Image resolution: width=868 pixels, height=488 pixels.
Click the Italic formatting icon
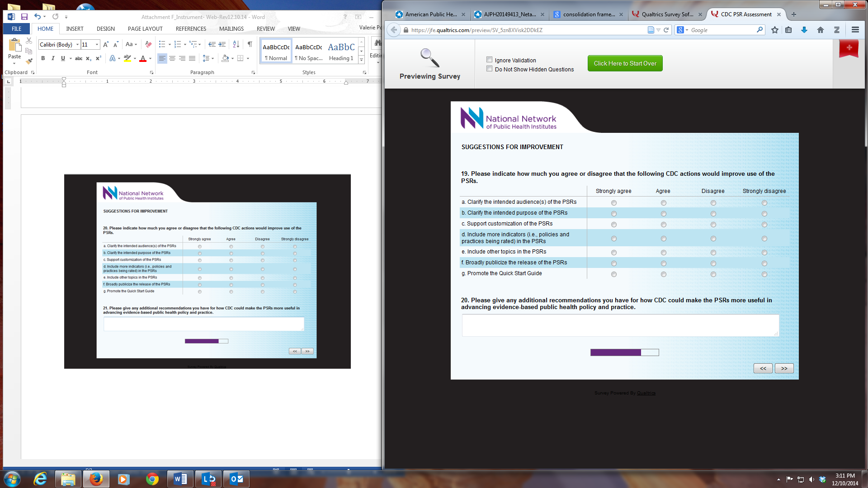pyautogui.click(x=53, y=58)
